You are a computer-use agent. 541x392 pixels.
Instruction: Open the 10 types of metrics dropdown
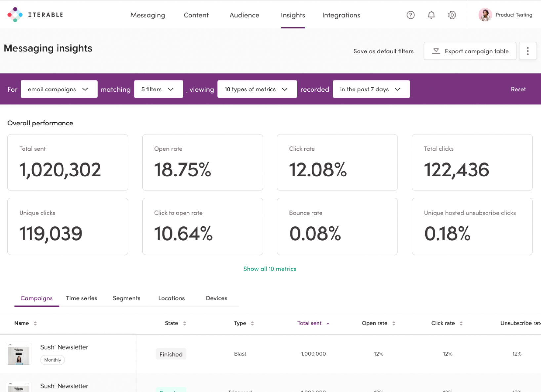click(257, 89)
